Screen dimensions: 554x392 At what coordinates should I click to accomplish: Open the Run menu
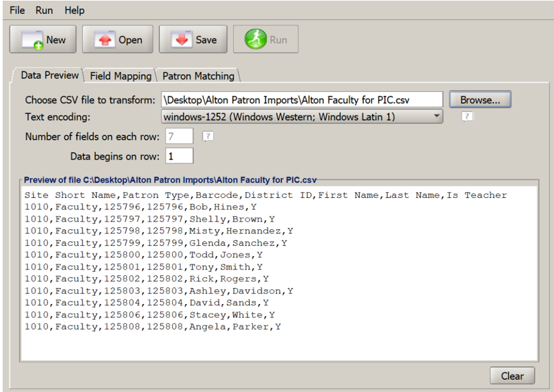(x=43, y=10)
